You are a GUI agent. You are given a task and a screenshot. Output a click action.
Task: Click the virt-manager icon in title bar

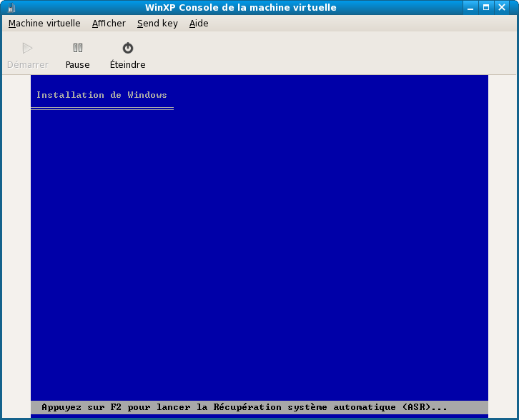(x=11, y=8)
